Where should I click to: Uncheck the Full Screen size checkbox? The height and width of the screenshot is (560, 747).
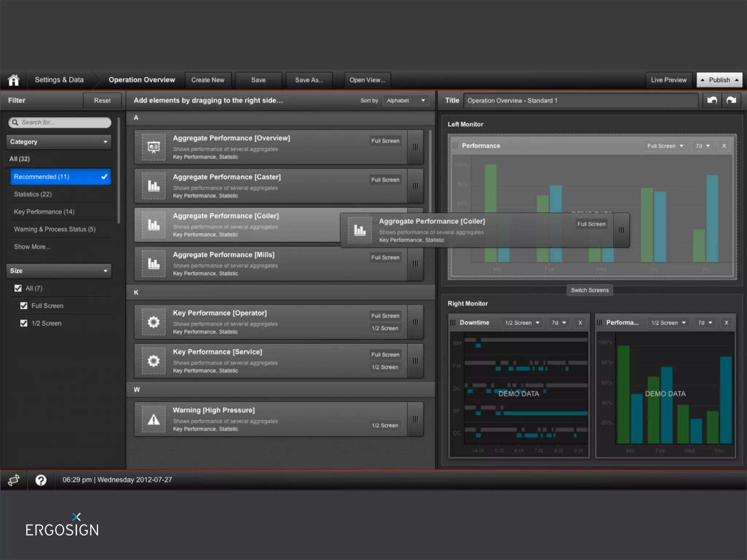24,306
